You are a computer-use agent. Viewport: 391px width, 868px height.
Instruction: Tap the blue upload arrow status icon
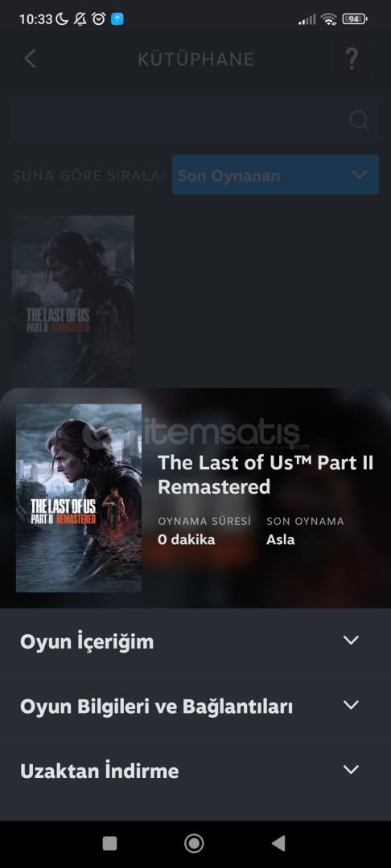[117, 18]
